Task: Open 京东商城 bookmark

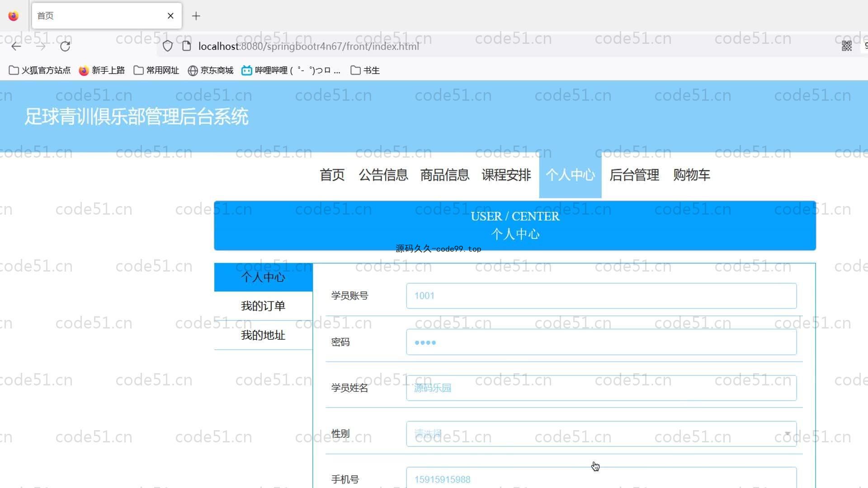Action: (211, 70)
